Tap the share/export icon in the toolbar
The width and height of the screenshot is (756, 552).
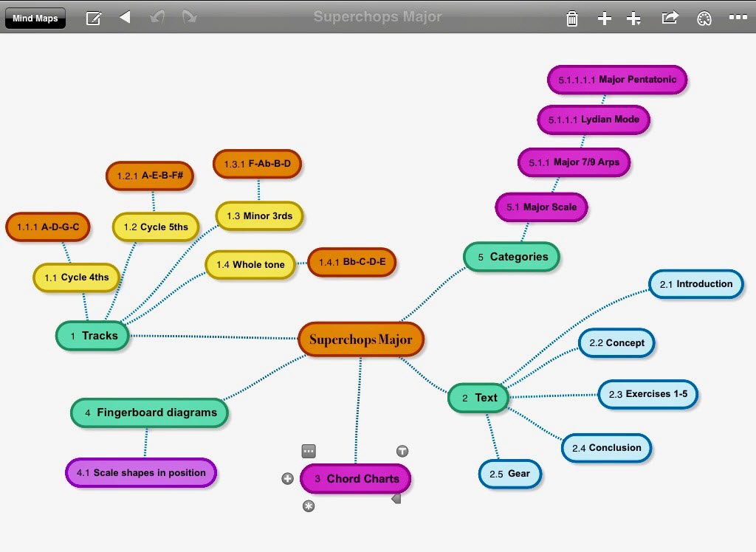pos(669,18)
